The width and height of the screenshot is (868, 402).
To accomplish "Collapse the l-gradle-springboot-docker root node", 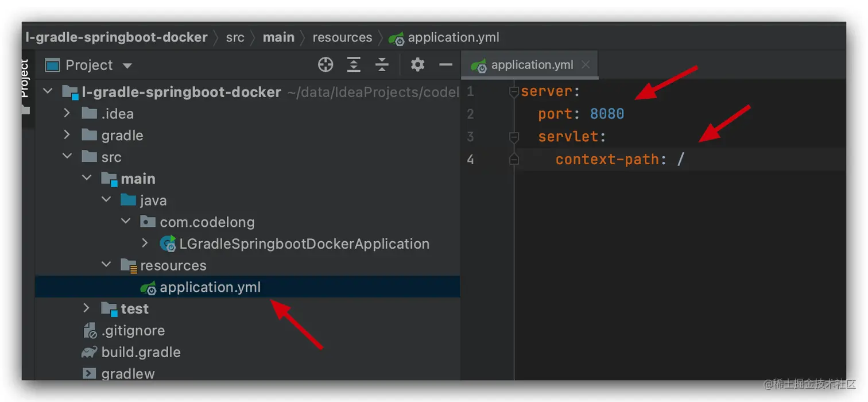I will click(x=48, y=91).
